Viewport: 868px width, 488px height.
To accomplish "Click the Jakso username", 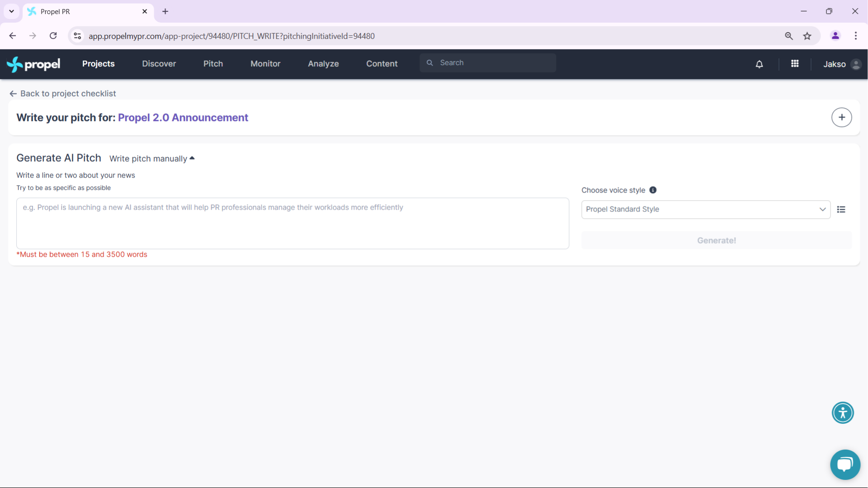I will pyautogui.click(x=834, y=64).
